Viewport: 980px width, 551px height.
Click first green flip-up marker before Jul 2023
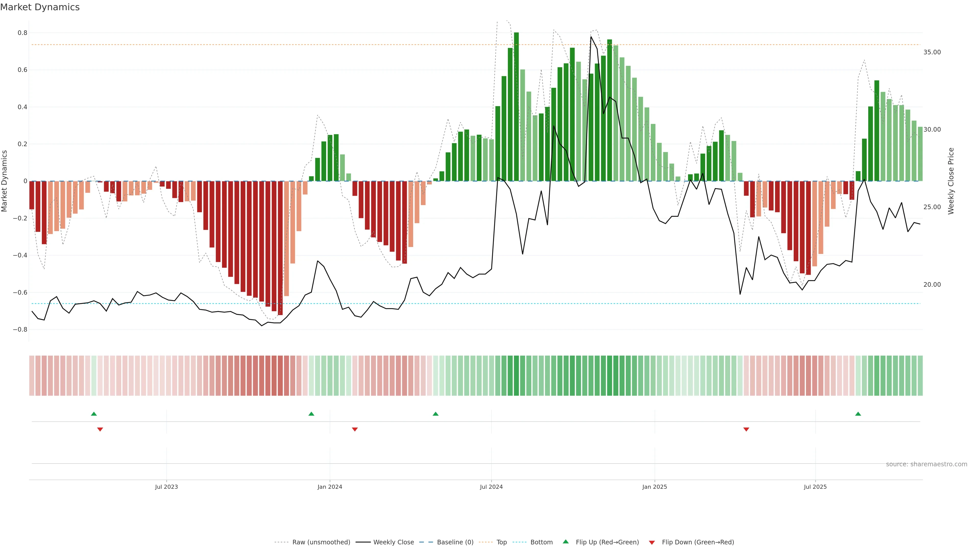point(94,414)
